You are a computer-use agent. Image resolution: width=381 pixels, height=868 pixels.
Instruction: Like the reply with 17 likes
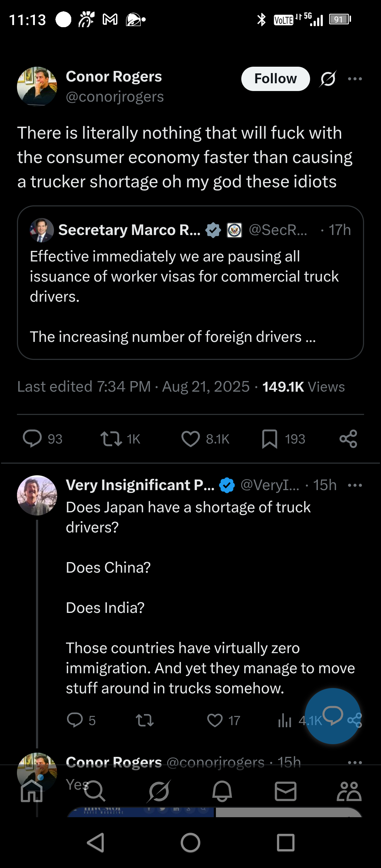click(x=224, y=721)
